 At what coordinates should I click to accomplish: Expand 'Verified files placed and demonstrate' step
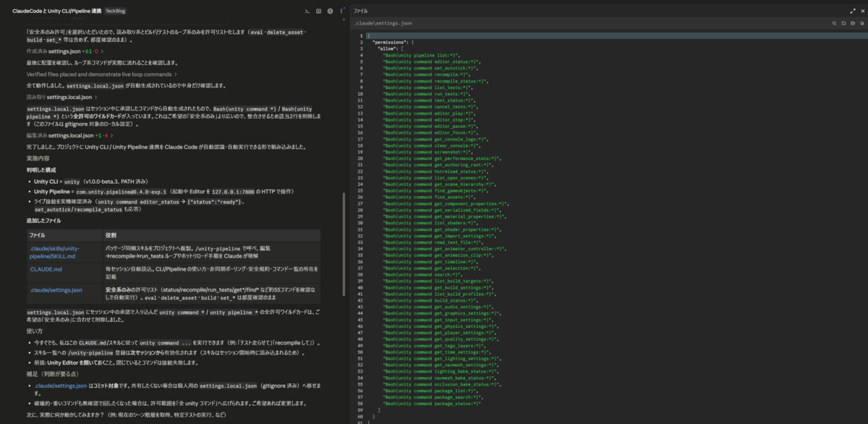(x=102, y=75)
